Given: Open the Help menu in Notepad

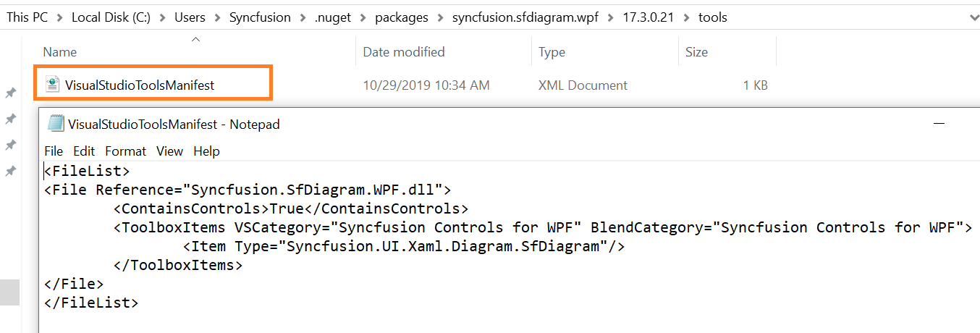Looking at the screenshot, I should click(206, 151).
